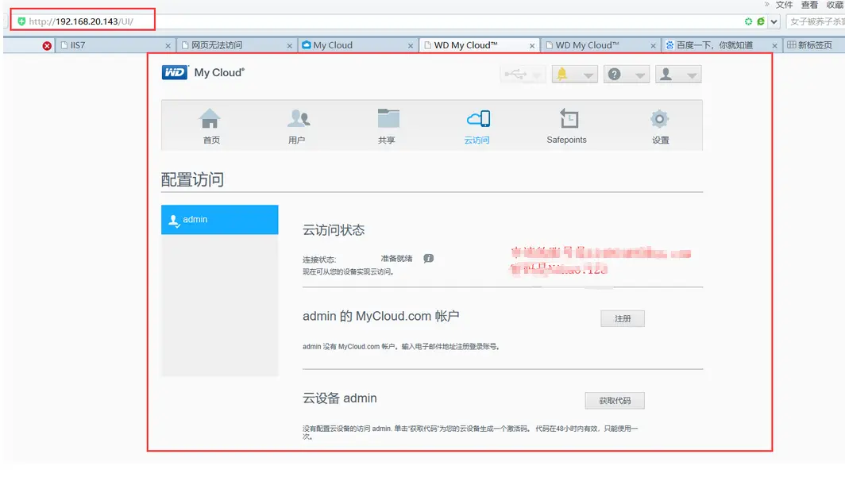This screenshot has height=504, width=845.
Task: Click the USB device icon
Action: click(515, 75)
